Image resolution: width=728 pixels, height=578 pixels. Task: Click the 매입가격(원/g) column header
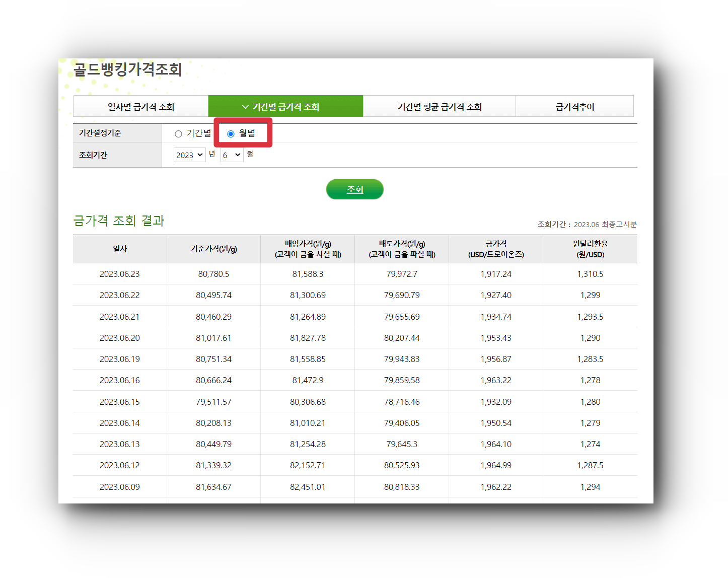[308, 249]
